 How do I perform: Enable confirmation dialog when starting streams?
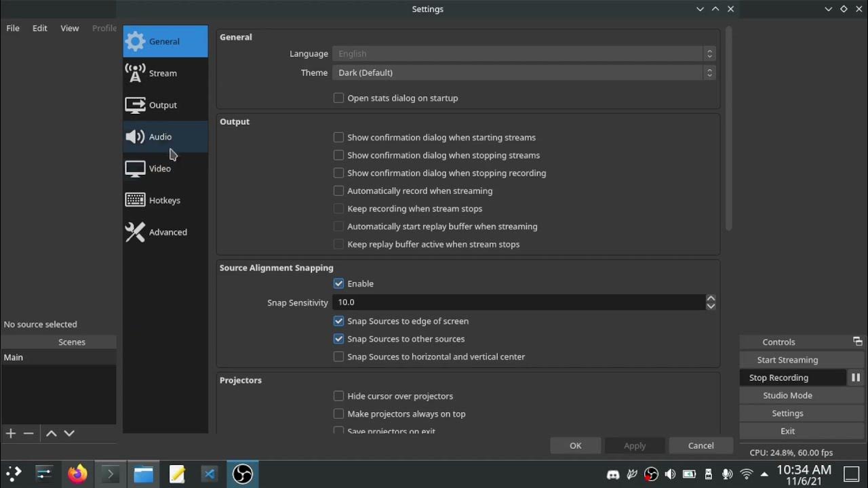coord(339,137)
